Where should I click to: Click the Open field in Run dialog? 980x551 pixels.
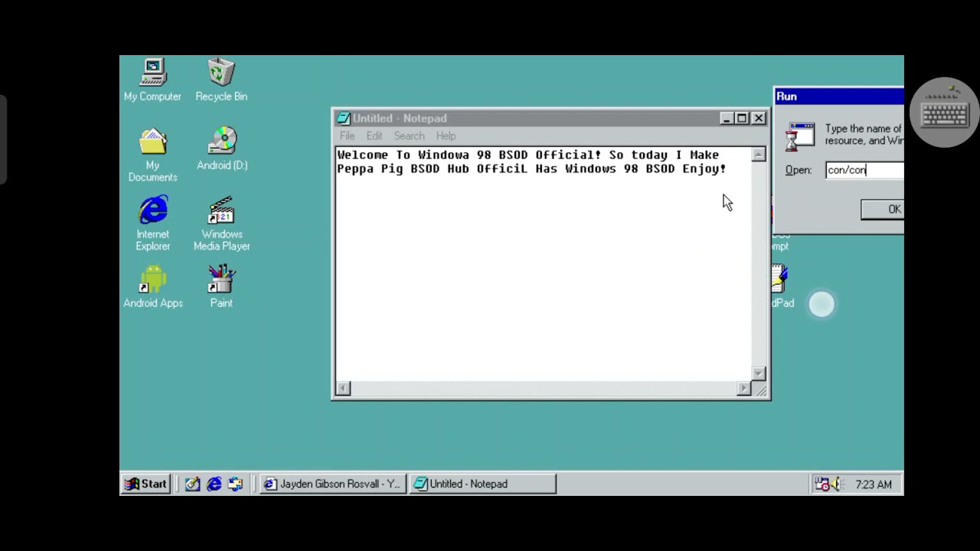(x=864, y=170)
